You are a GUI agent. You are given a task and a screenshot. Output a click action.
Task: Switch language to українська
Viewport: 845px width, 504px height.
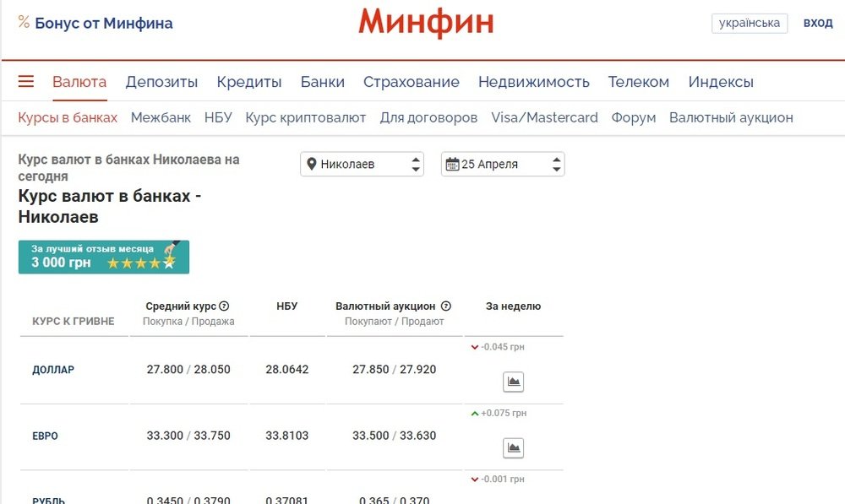749,23
